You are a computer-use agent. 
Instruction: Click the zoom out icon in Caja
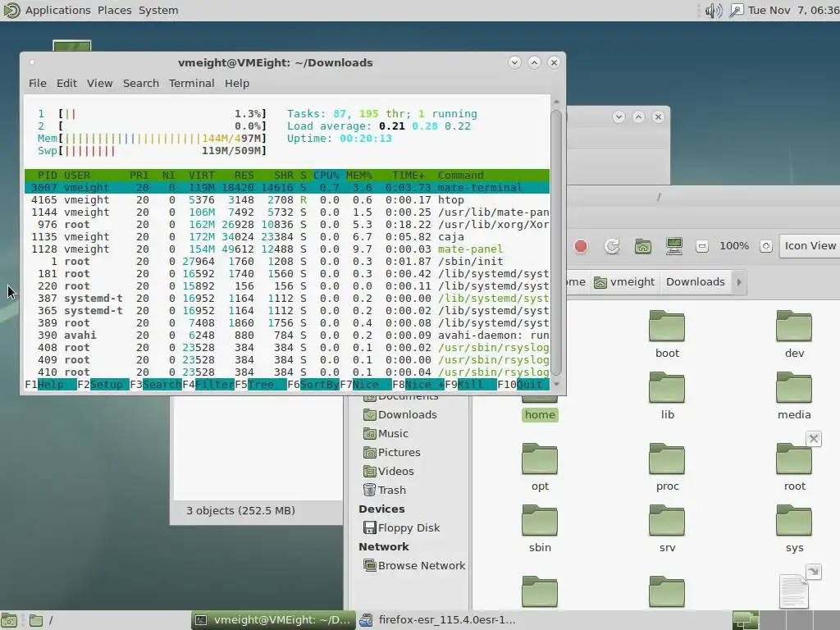tap(702, 246)
